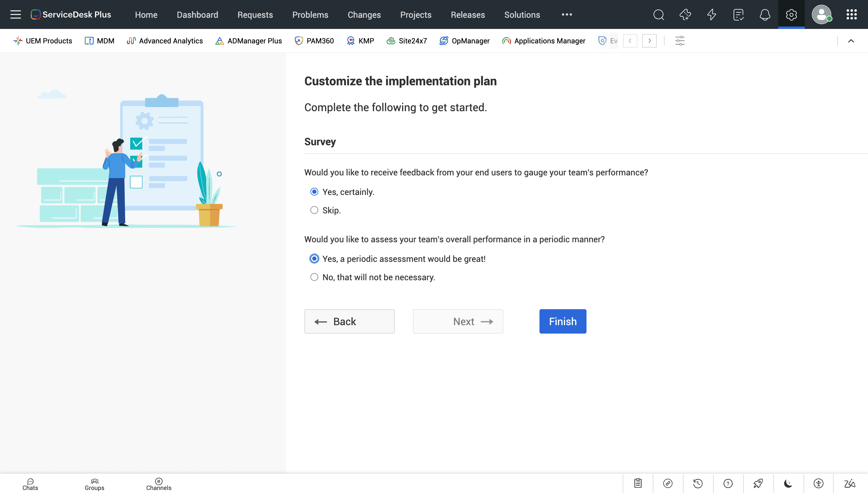Open Channels in the bottom bar
The width and height of the screenshot is (868, 493).
point(159,485)
